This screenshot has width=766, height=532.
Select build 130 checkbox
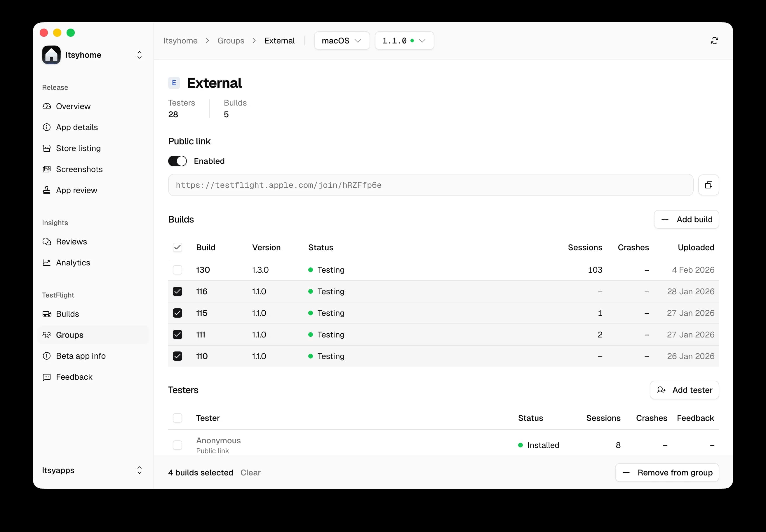tap(177, 270)
